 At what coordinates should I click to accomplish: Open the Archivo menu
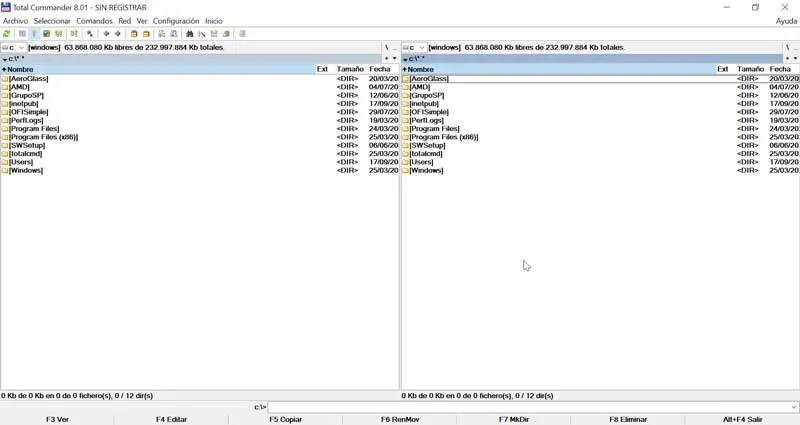point(15,21)
